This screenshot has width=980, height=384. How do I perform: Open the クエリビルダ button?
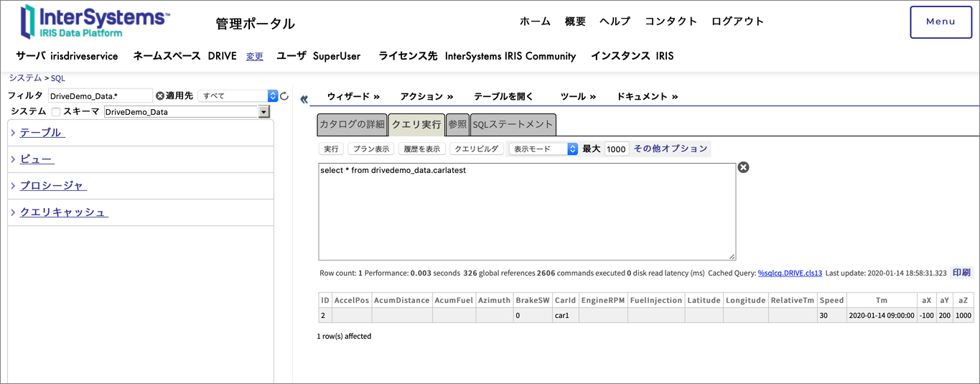(x=476, y=149)
